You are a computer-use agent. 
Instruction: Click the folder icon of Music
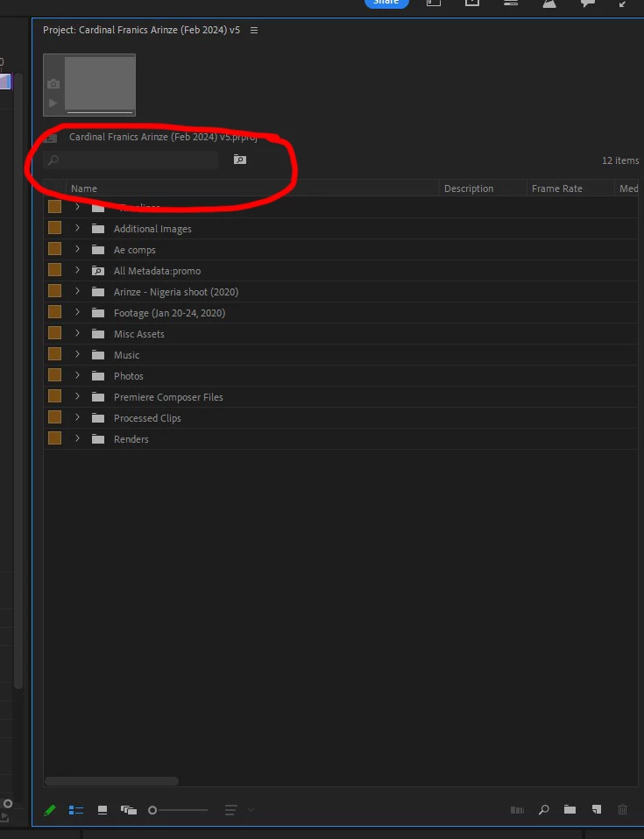(98, 355)
